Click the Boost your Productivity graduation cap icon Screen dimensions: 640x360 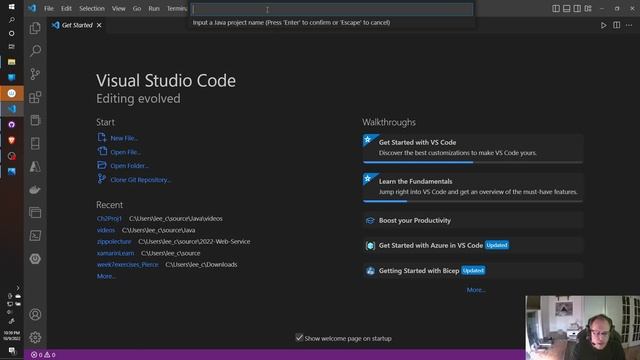tap(370, 220)
